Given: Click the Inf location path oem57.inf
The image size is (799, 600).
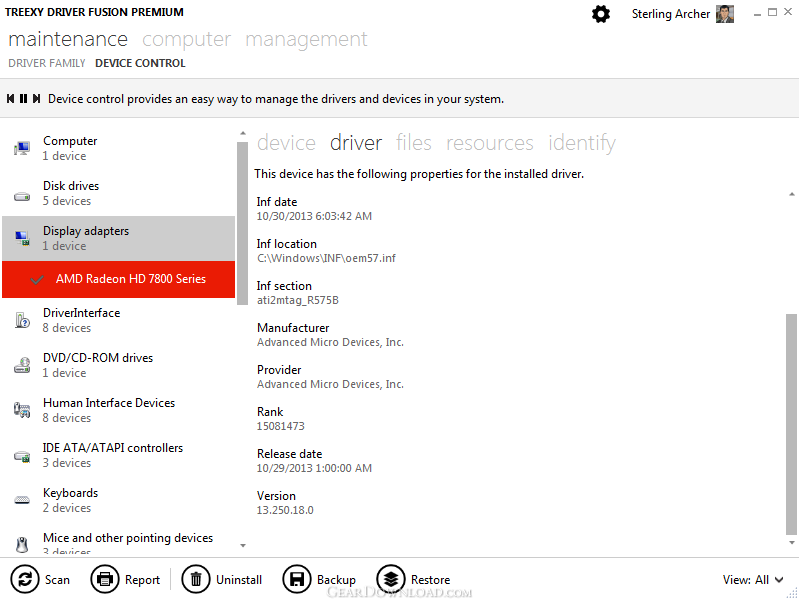Looking at the screenshot, I should pyautogui.click(x=326, y=258).
